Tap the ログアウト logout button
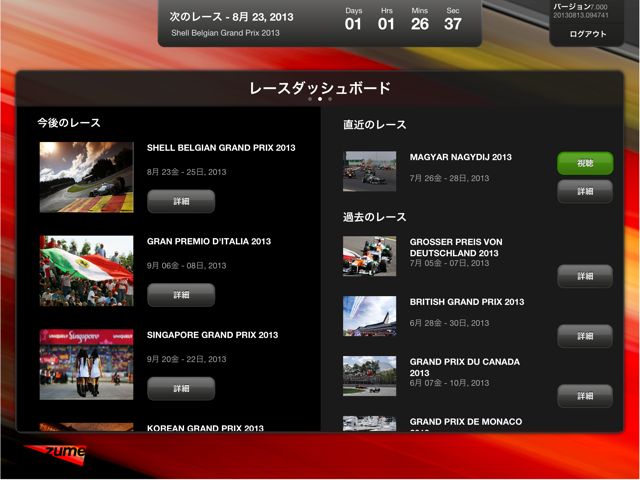Image resolution: width=640 pixels, height=480 pixels. pos(587,34)
